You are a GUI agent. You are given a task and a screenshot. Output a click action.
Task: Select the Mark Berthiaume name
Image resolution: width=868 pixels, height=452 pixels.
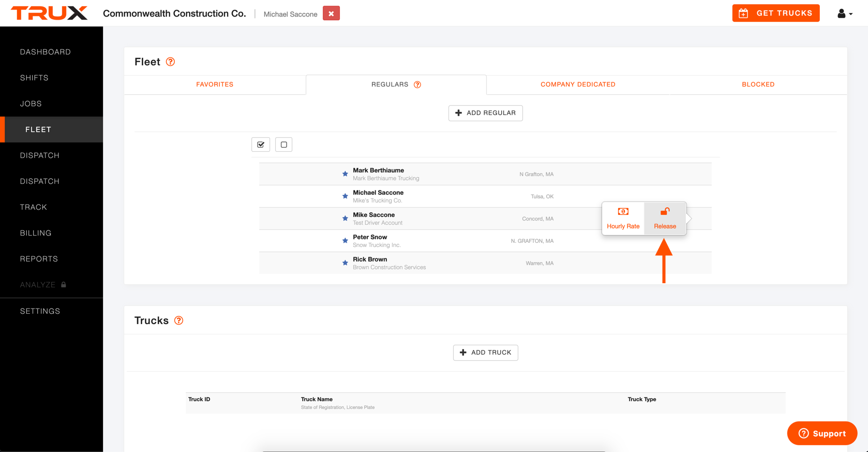378,170
